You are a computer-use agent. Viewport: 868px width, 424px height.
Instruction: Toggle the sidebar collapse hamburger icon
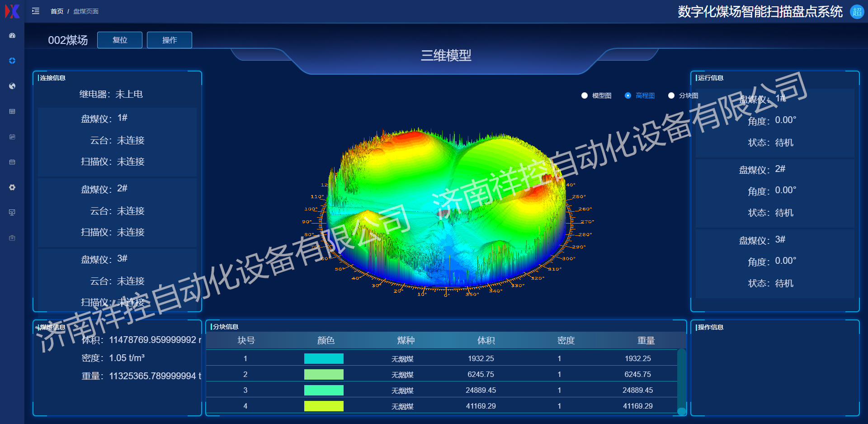coord(36,11)
